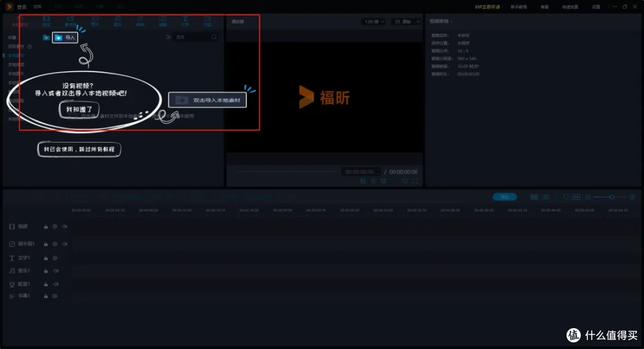Open the 登录 login entry
This screenshot has width=644, height=349.
(22, 7)
